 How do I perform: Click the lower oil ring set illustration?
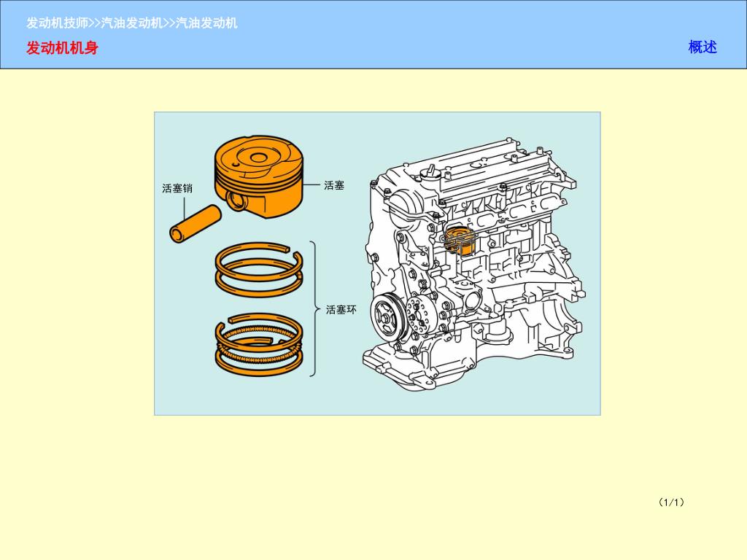(259, 344)
